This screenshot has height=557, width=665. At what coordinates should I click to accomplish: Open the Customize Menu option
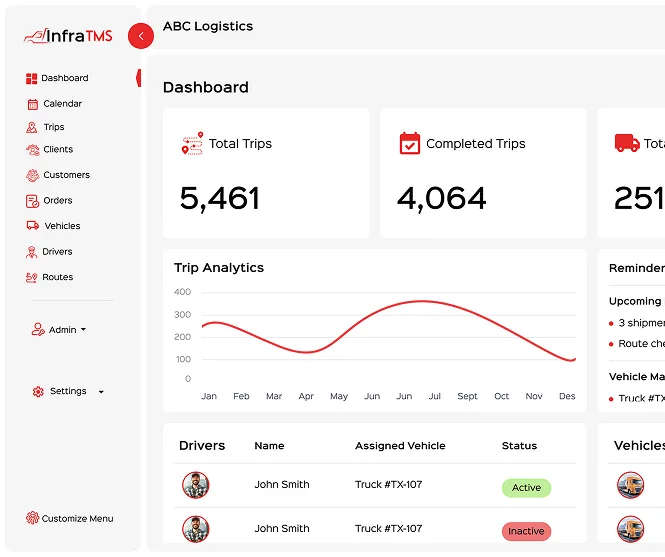tap(70, 518)
